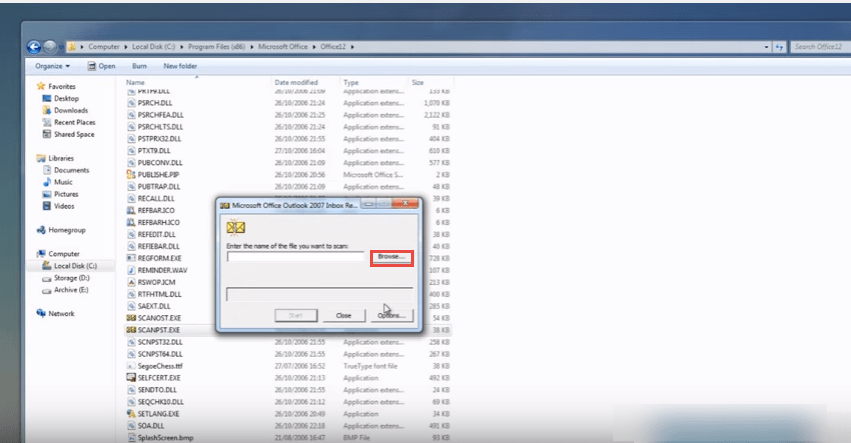This screenshot has height=443, width=851.
Task: Click Open in the Explorer toolbar
Action: [x=101, y=66]
